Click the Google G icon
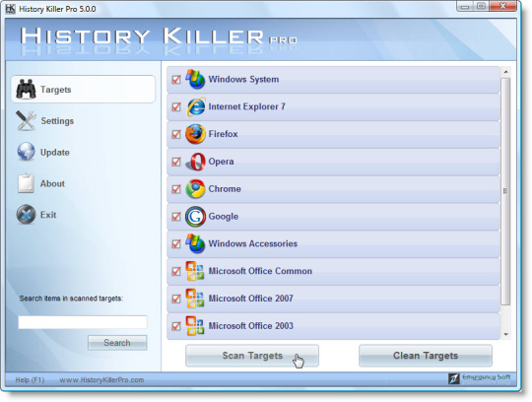 [195, 217]
